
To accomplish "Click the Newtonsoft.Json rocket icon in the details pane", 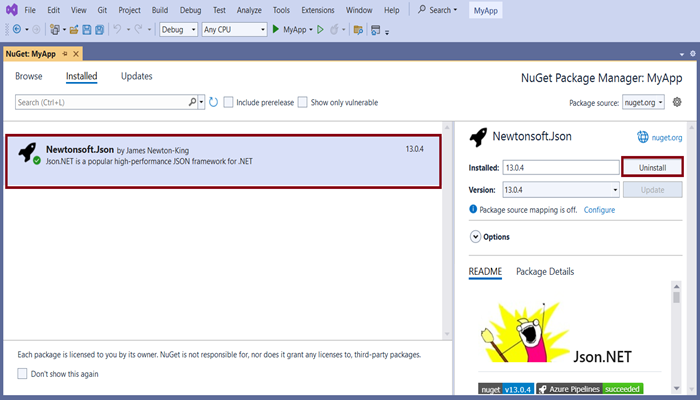I will point(478,137).
